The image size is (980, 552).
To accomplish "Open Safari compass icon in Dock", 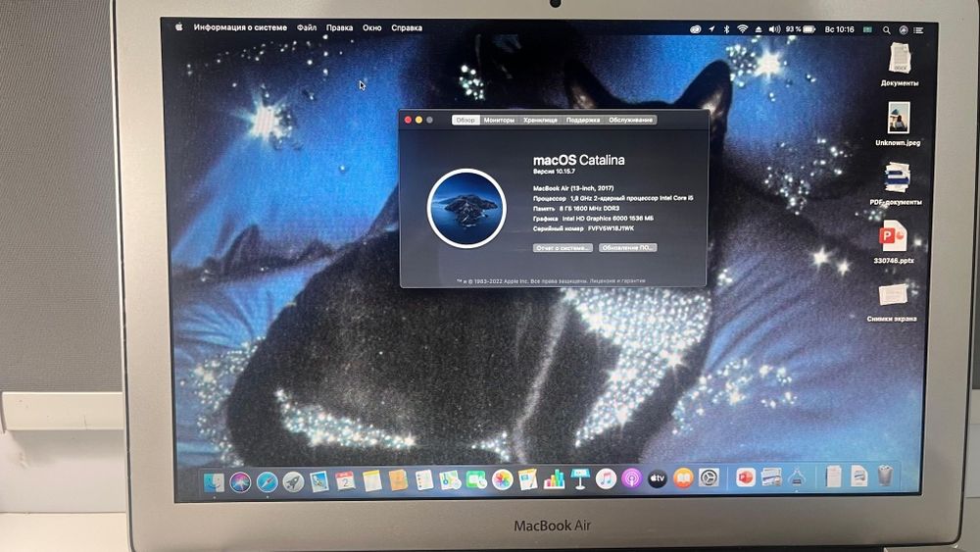I will 267,481.
